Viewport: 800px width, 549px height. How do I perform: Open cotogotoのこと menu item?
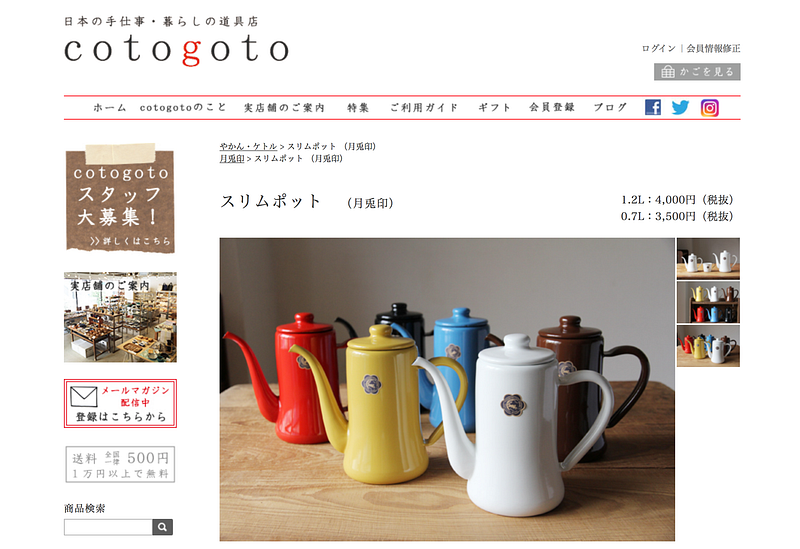tap(183, 108)
